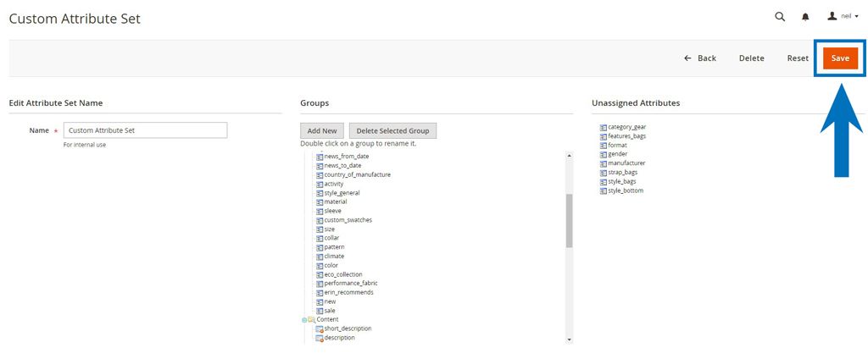The image size is (868, 353).
Task: Select the Content group
Action: pyautogui.click(x=327, y=319)
